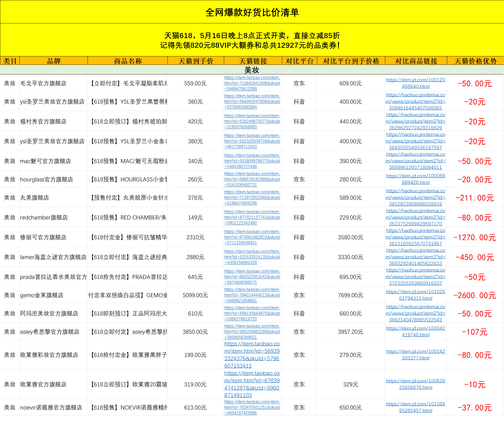Open Tmall link for sisley希思黎 row
504x425 pixels.
tap(252, 332)
